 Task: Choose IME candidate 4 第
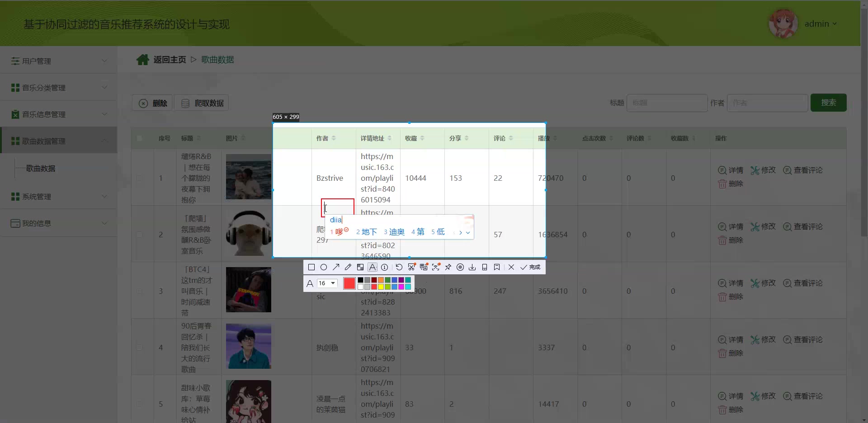(x=418, y=232)
